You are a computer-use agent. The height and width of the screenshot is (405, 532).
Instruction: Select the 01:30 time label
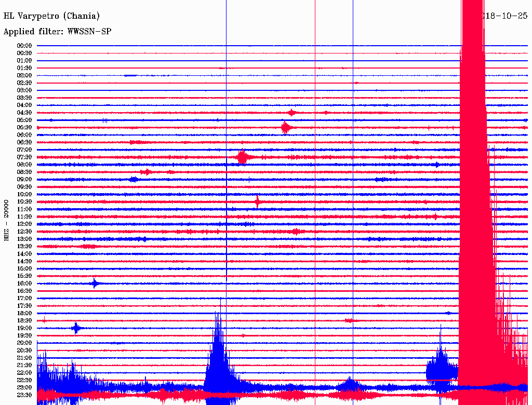coord(24,68)
